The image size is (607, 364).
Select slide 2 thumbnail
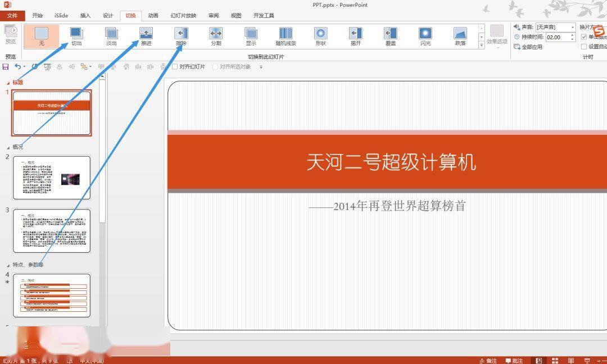tap(52, 178)
